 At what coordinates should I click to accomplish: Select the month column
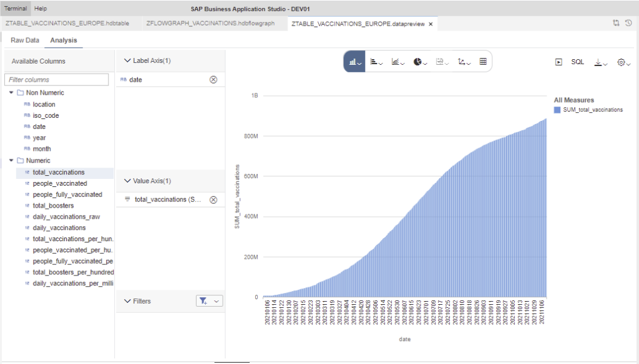(x=42, y=149)
